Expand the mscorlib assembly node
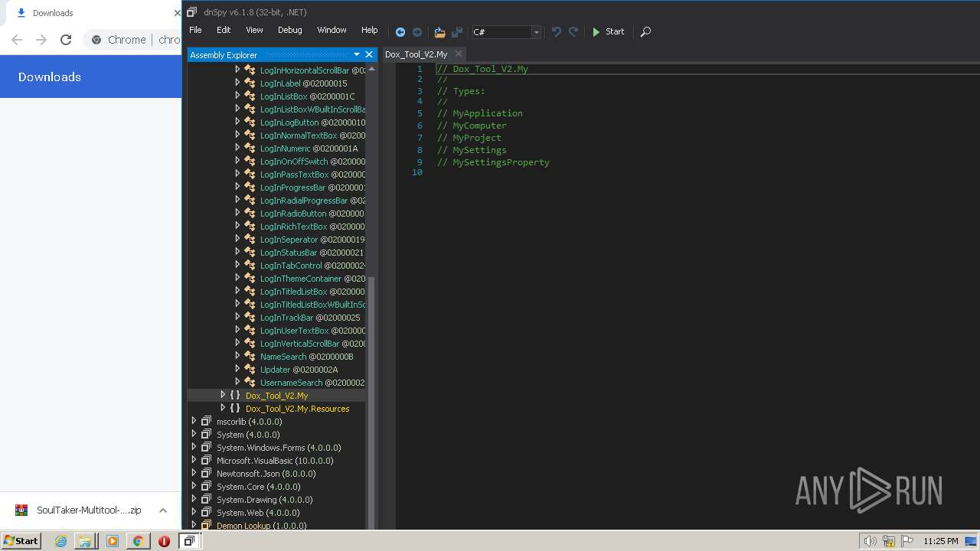Screen dimensions: 980x551 194,421
